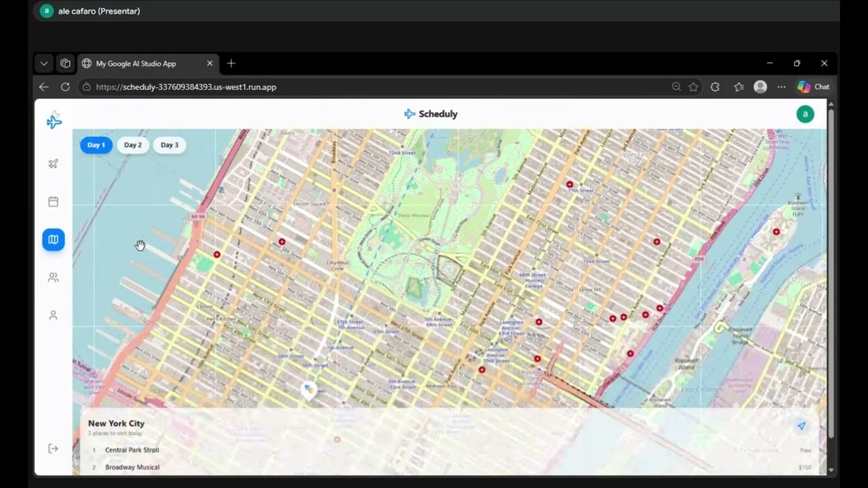868x488 pixels.
Task: Click the Columbus Circle map label
Action: pos(338,265)
